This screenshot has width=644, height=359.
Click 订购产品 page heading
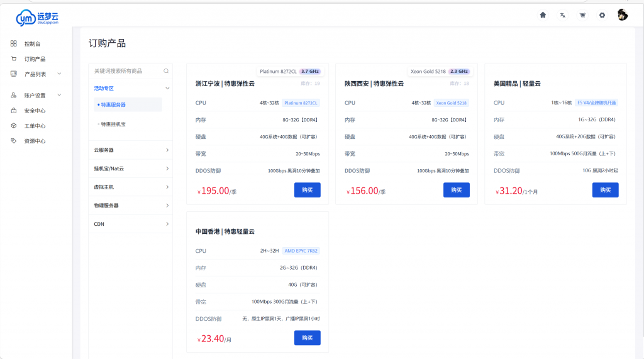point(107,43)
